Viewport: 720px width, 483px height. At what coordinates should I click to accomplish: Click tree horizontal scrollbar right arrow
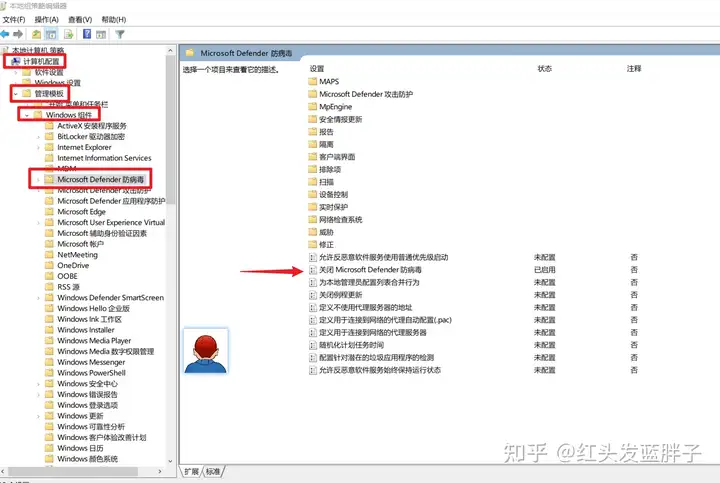pos(160,471)
